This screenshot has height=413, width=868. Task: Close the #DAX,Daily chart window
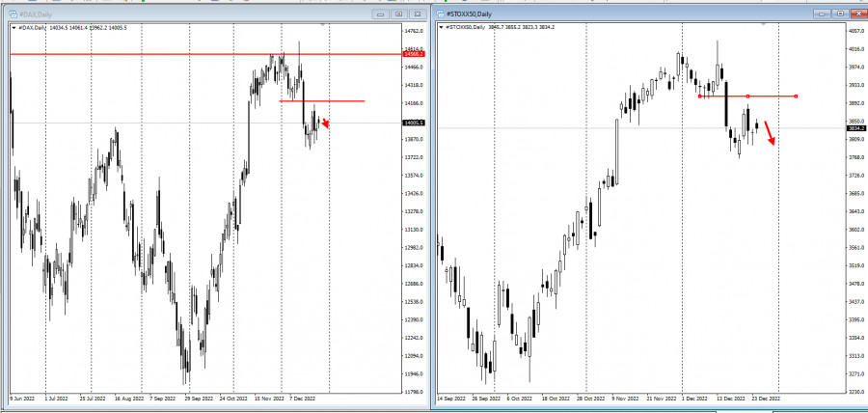click(418, 14)
